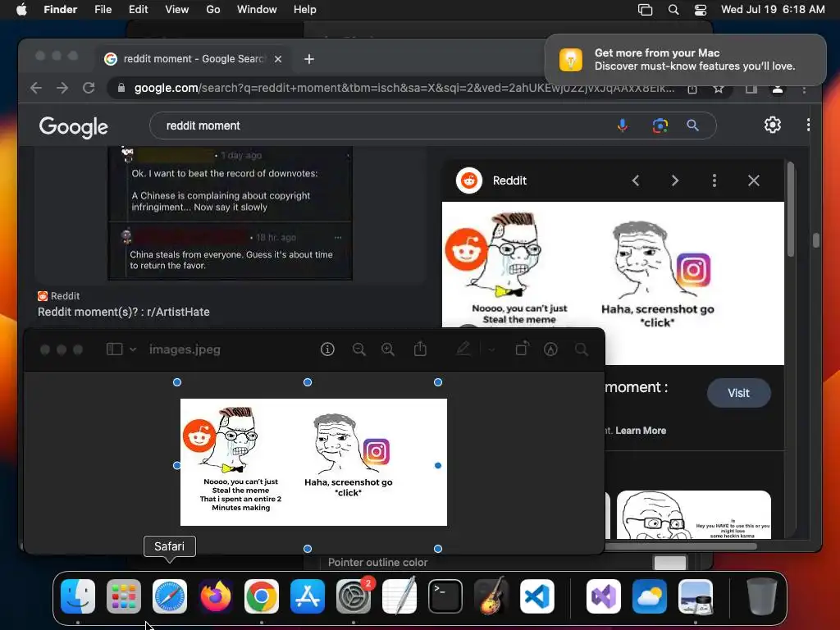Screen dimensions: 840x630
Task: Start a voice search with microphone
Action: point(623,126)
